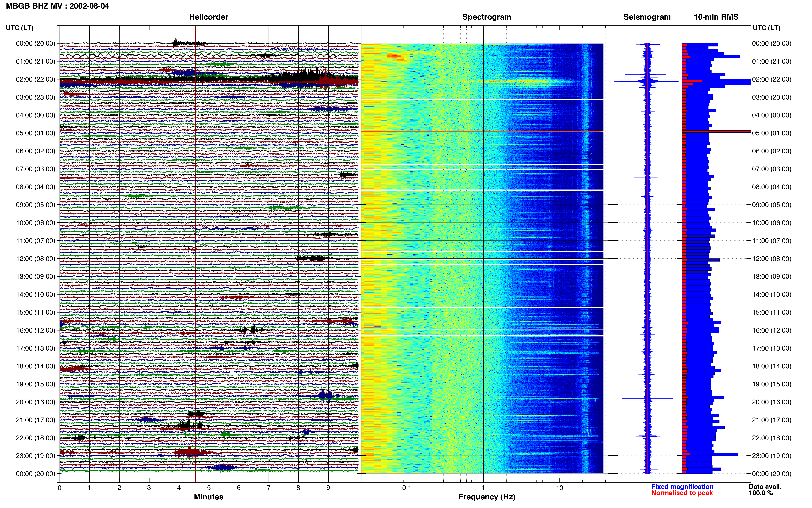Screen dimensions: 812x508
Task: Click left time label '16:00 (12:00)'
Action: 36,330
